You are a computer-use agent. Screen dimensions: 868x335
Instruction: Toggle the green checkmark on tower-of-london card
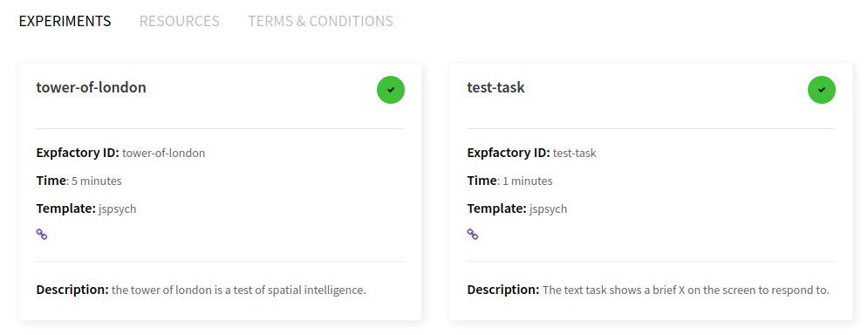(x=391, y=90)
